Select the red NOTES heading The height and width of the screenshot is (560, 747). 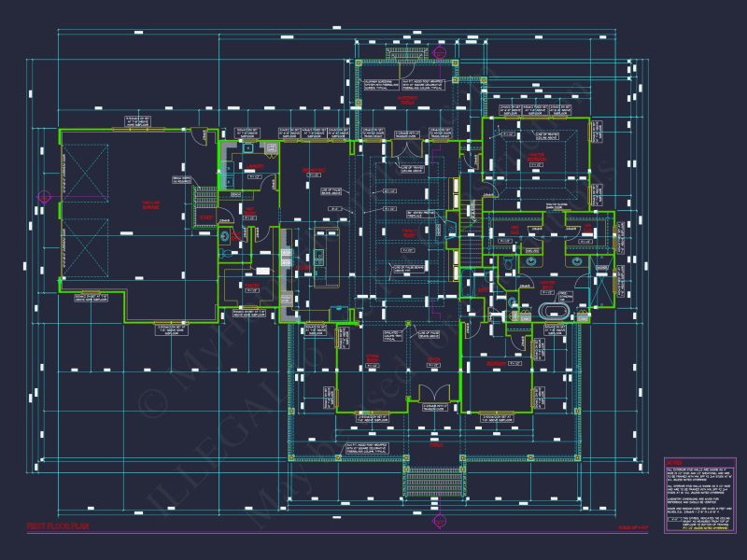tap(674, 463)
